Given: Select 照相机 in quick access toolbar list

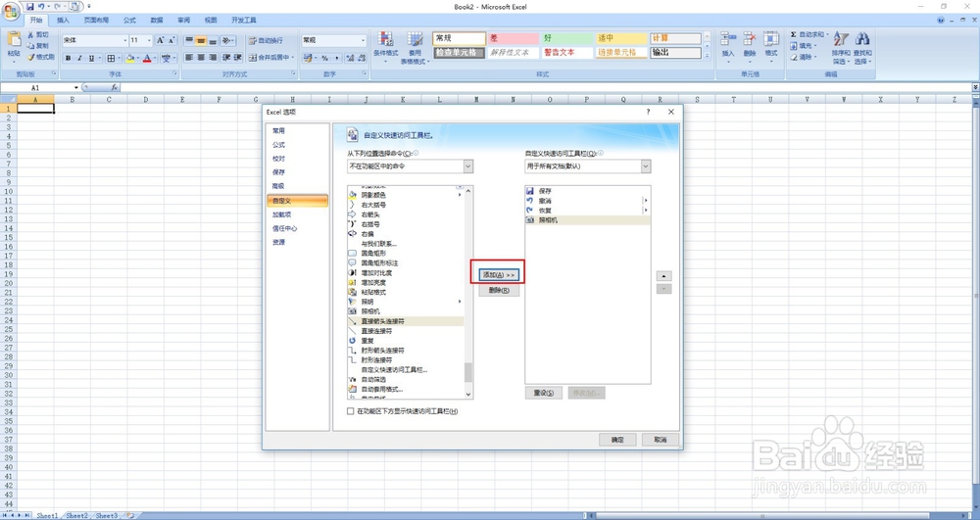Looking at the screenshot, I should pos(587,220).
